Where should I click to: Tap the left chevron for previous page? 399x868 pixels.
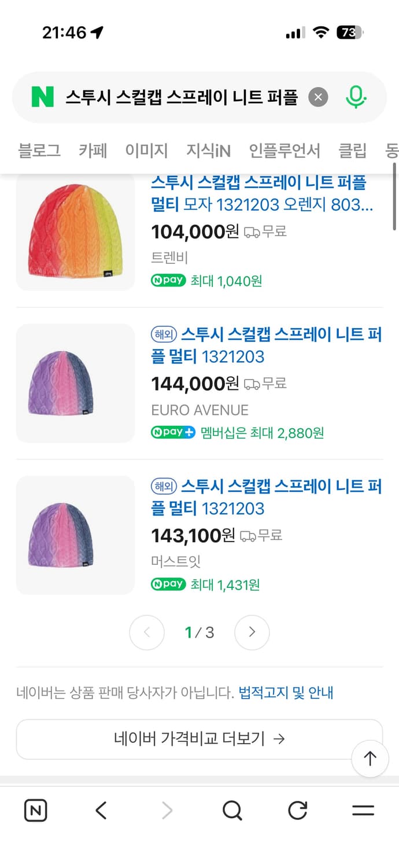coord(146,632)
